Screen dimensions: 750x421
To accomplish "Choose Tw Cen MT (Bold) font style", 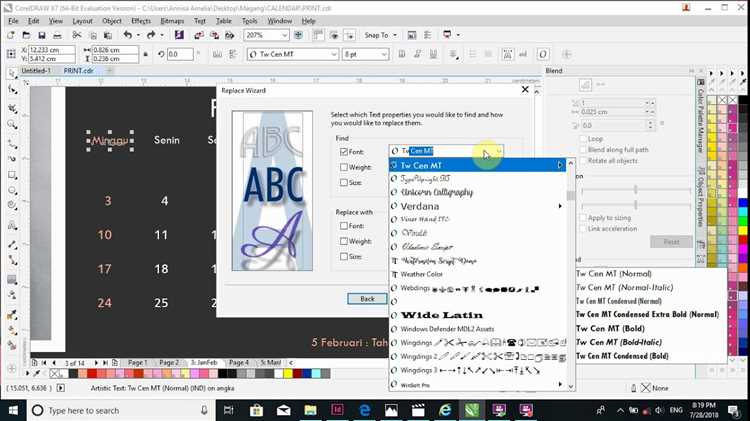I will click(x=610, y=328).
